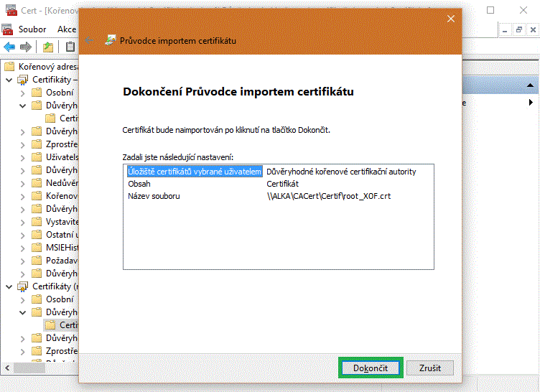This screenshot has height=392, width=540.
Task: Click the wizard's back arrow in title bar
Action: (88, 40)
